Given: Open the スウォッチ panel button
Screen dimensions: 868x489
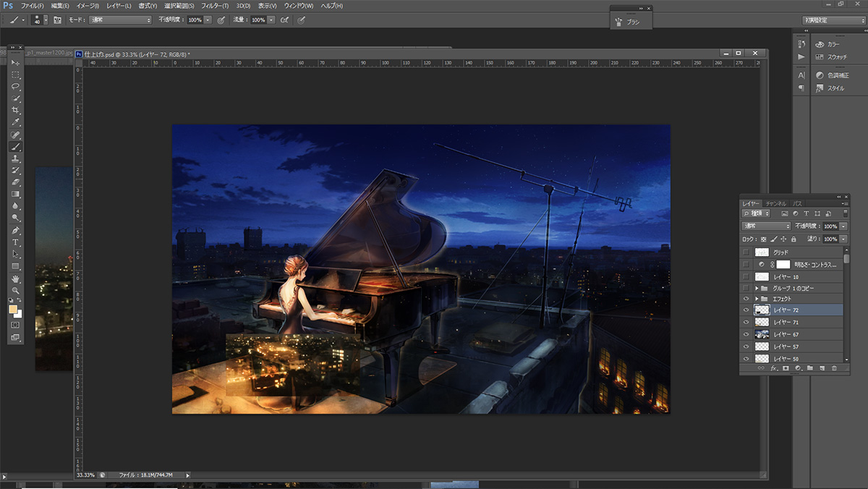Looking at the screenshot, I should (x=832, y=56).
